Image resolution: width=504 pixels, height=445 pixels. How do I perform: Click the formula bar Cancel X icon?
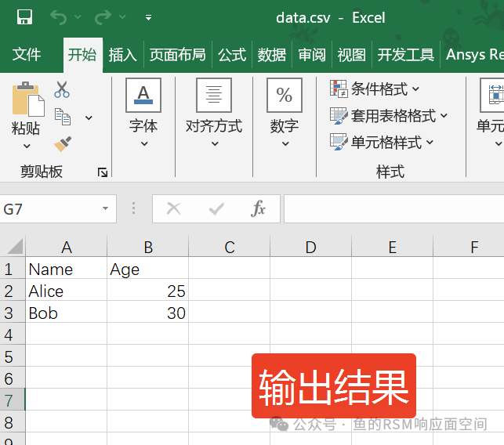[174, 209]
